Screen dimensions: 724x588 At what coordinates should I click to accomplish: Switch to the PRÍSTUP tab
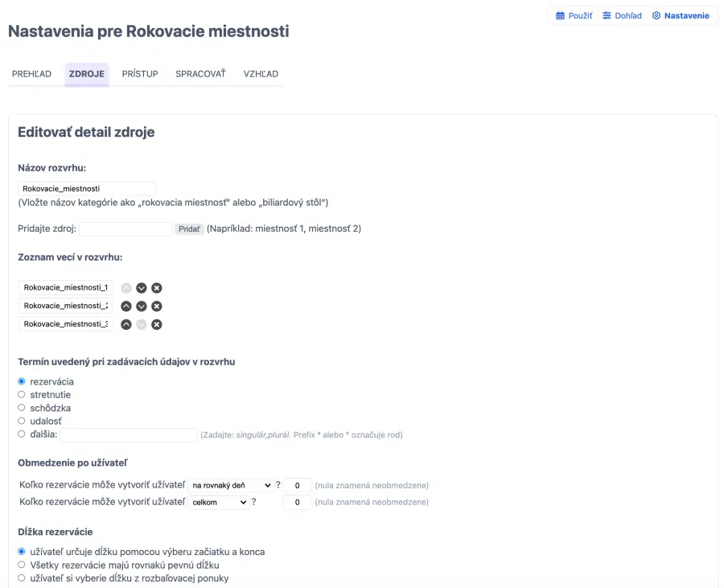pos(140,74)
